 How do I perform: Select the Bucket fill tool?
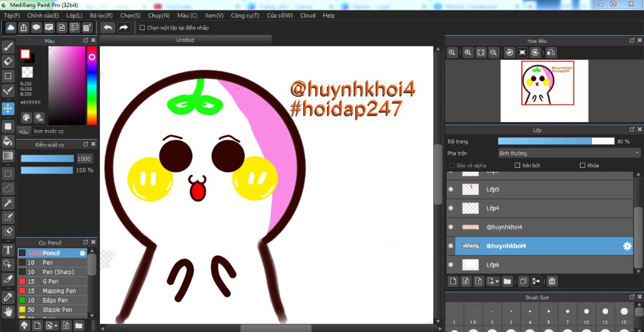click(8, 141)
